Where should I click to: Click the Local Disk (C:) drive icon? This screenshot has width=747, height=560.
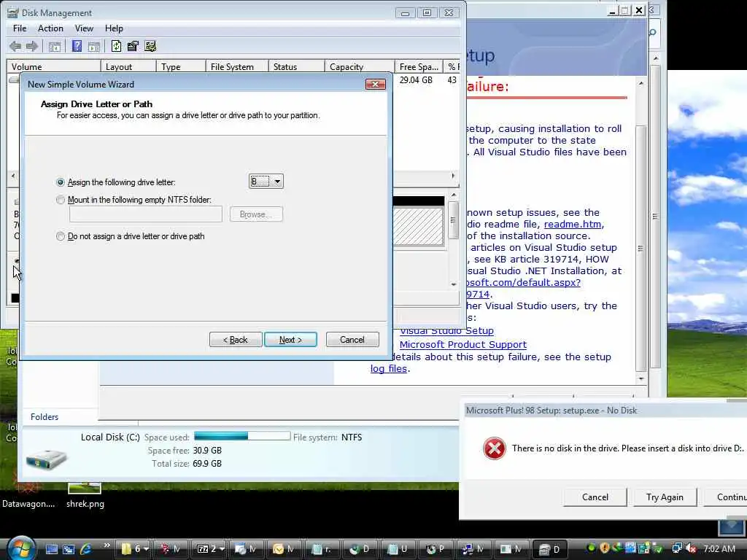(x=46, y=459)
